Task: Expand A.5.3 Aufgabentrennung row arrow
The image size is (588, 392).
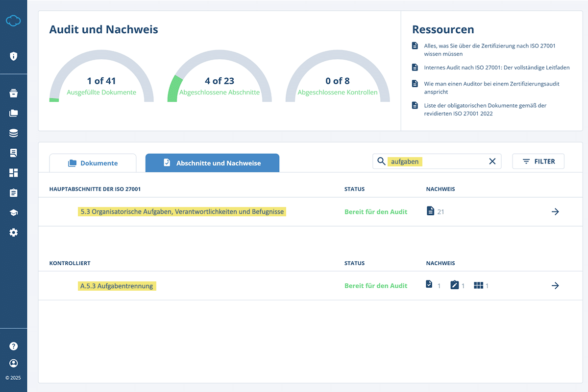Action: pos(555,286)
